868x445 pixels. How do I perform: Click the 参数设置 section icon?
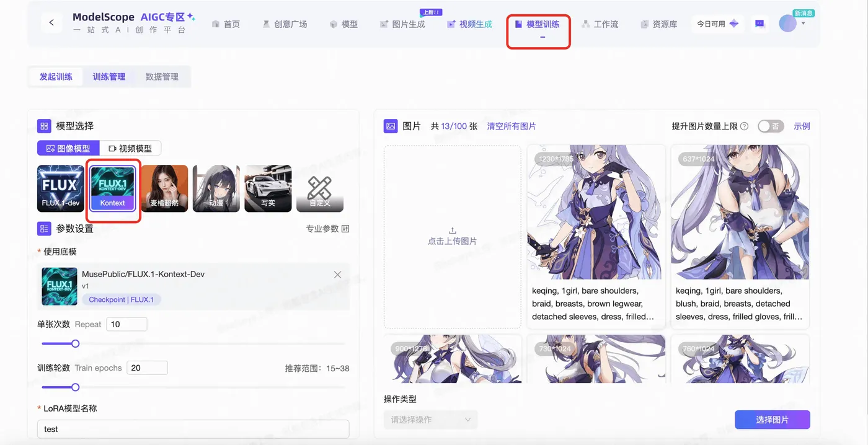coord(44,229)
